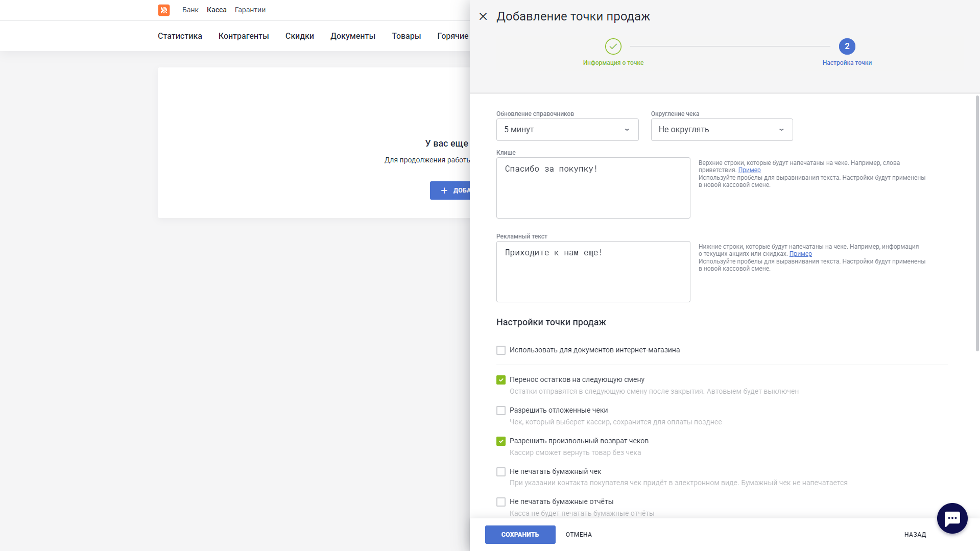Select step 2 circle Настройка точки
The width and height of the screenshot is (980, 551).
(847, 46)
